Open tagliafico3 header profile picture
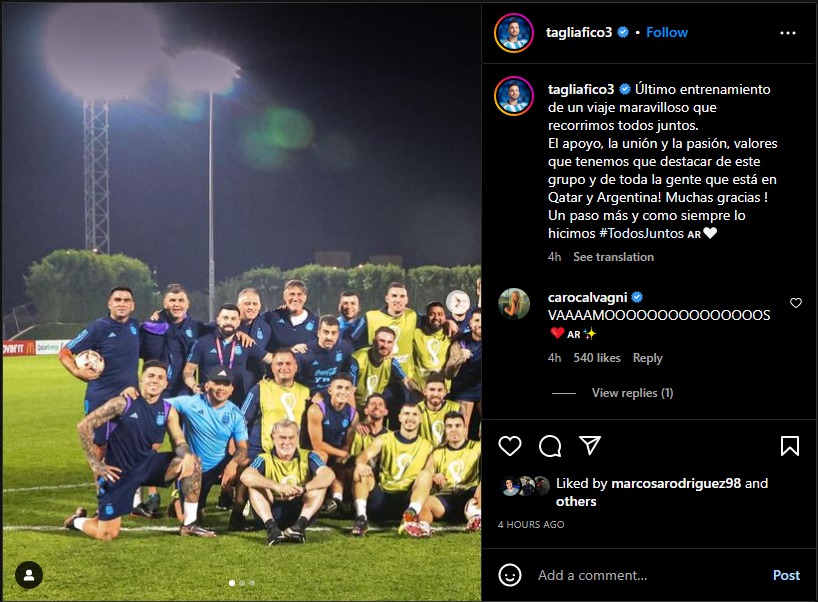The image size is (818, 602). (x=514, y=33)
